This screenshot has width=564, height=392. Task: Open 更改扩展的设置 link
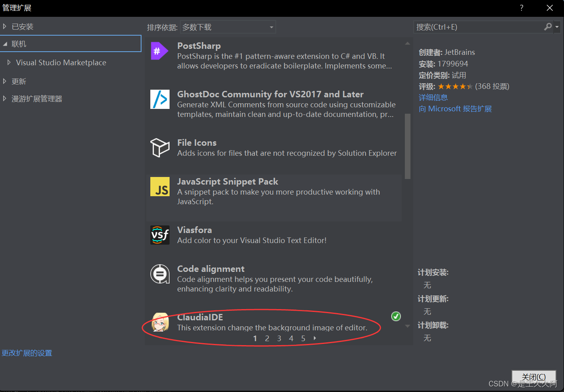[x=27, y=353]
